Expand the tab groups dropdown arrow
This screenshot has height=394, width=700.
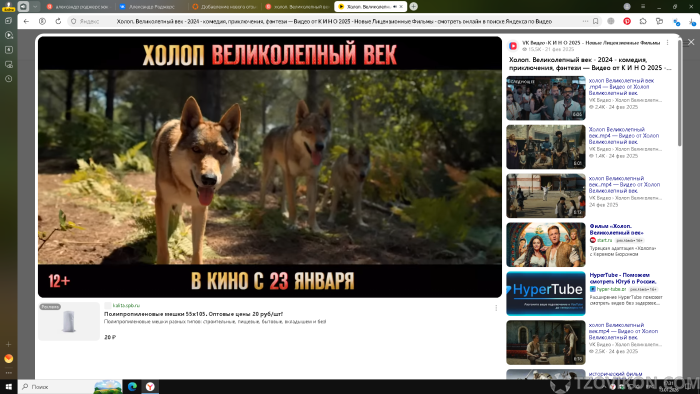(35, 6)
